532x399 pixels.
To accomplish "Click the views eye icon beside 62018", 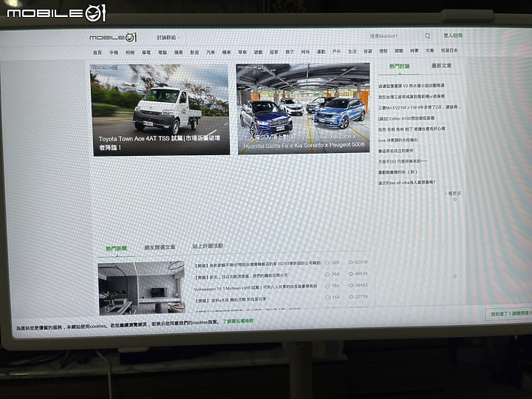I will click(x=351, y=262).
